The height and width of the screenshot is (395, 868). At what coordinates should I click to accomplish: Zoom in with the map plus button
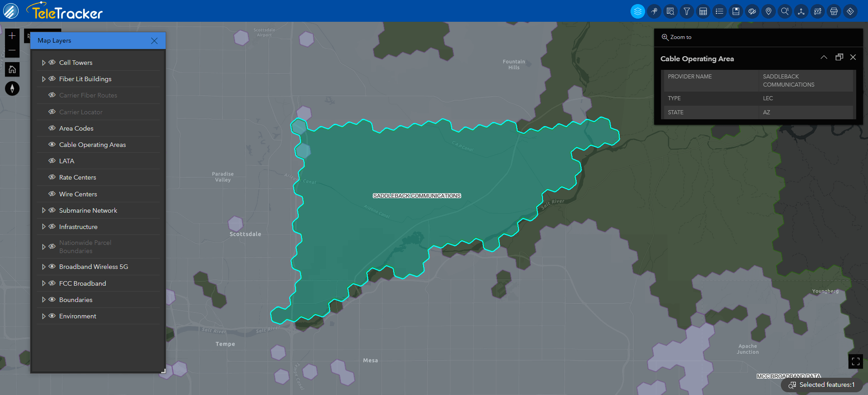12,35
